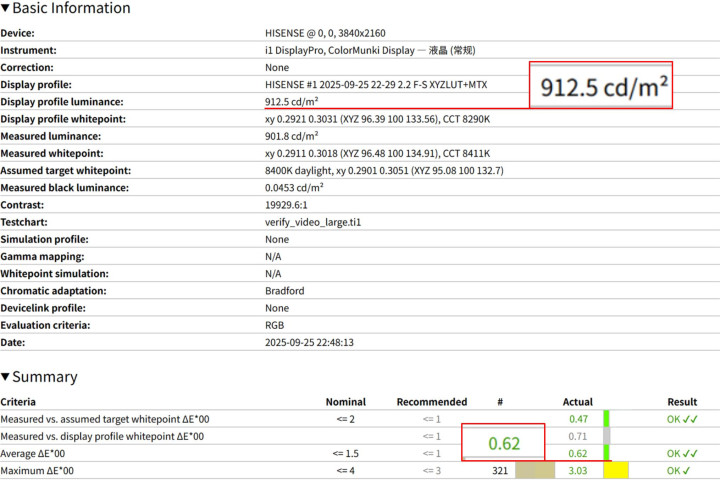Viewport: 720px width, 480px height.
Task: Click the Criteria column header
Action: (18, 402)
